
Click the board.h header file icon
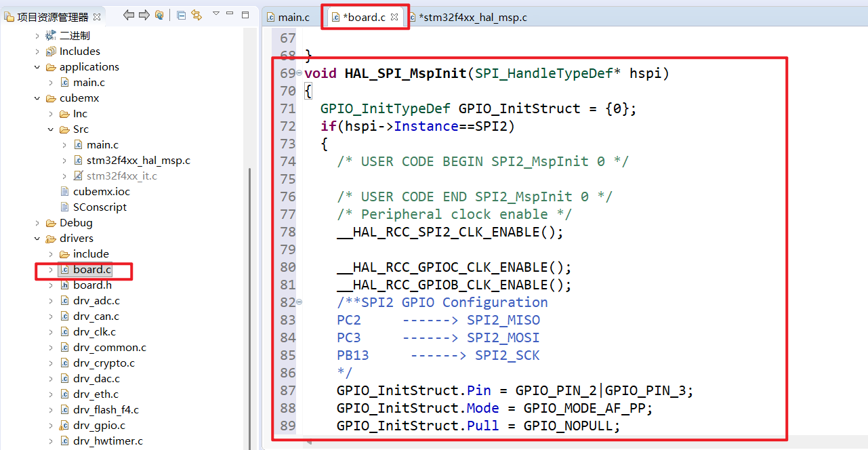pos(64,285)
